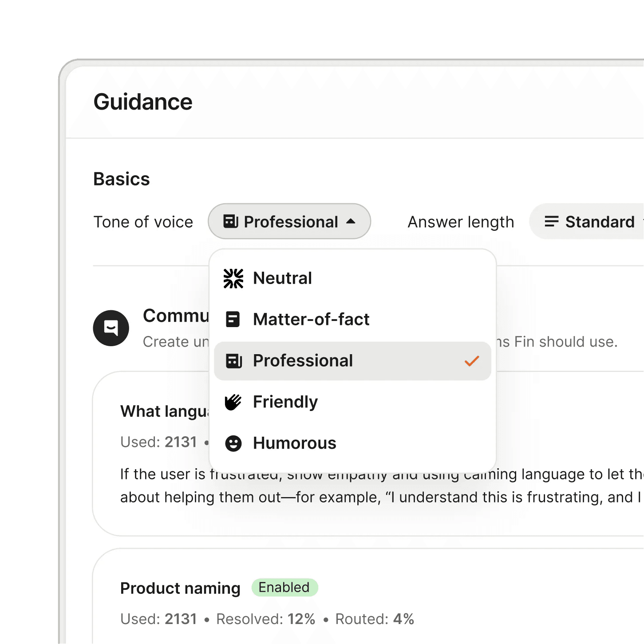Pick the Humorous tone option
Viewport: 644px width, 644px height.
294,443
